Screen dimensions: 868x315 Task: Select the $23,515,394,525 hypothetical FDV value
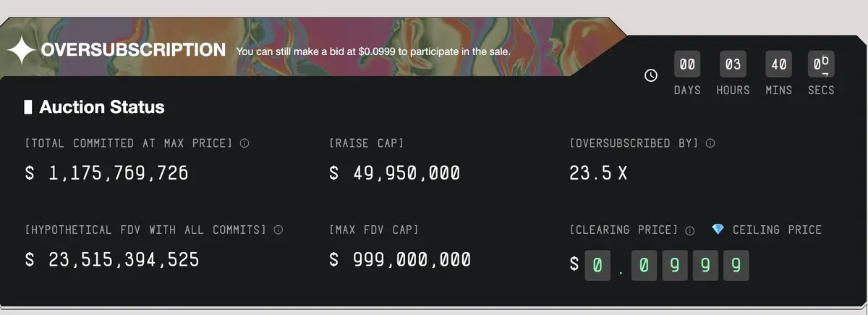[x=112, y=259]
